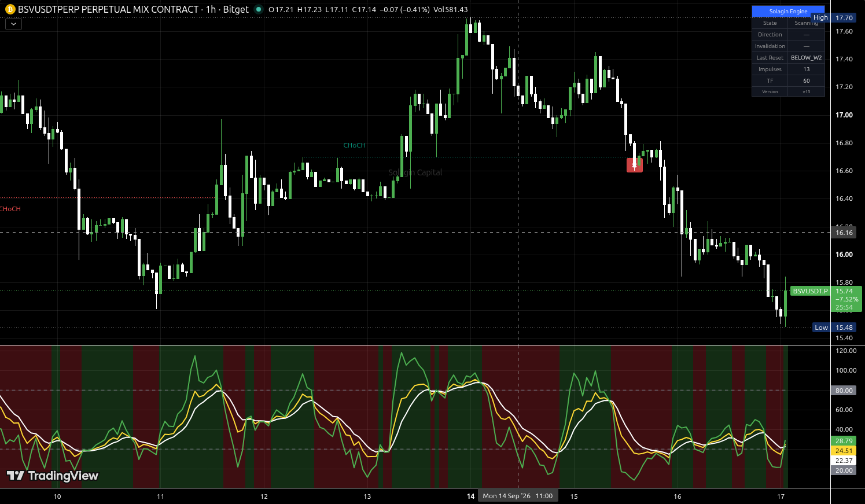Open the TradingView logo link
Screen dimensions: 865x504
coord(53,476)
